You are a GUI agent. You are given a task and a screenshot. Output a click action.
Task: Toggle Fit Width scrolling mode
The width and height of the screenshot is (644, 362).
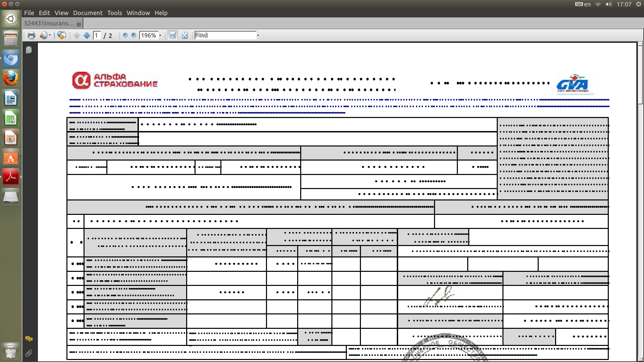172,35
